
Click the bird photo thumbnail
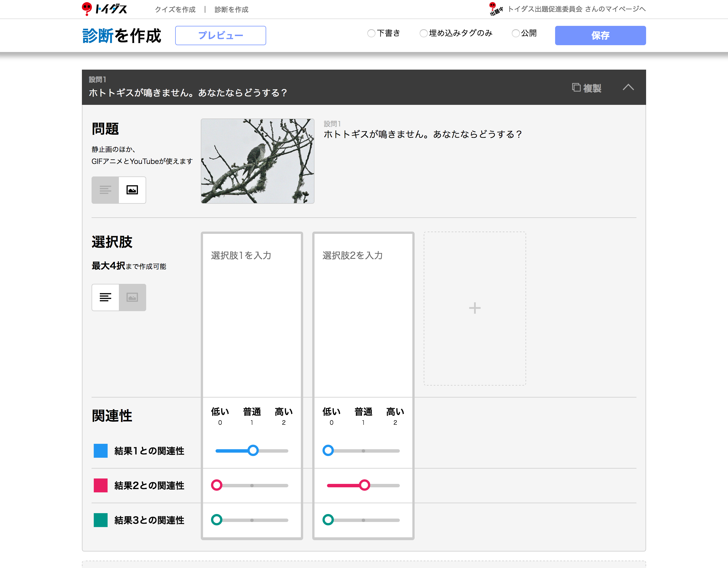point(257,161)
